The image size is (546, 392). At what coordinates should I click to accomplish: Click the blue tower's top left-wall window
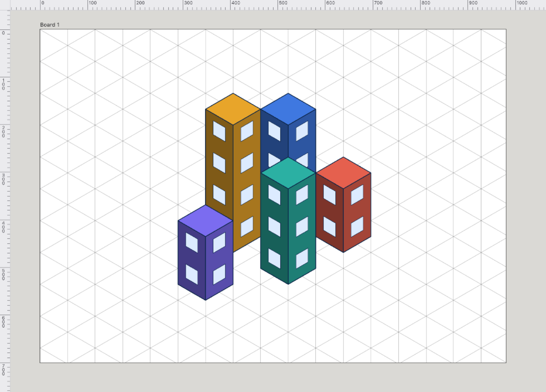274,131
